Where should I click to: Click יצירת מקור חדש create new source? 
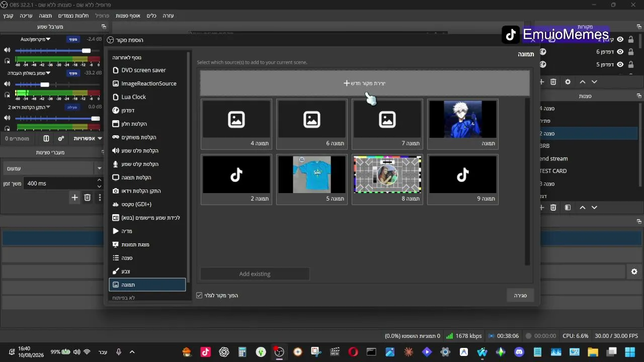click(x=365, y=83)
